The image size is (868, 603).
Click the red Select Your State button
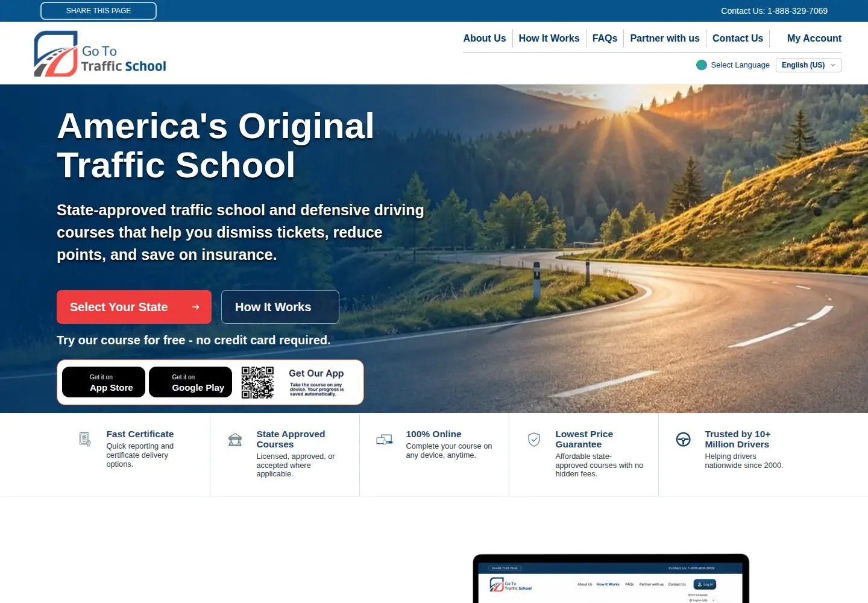(134, 307)
